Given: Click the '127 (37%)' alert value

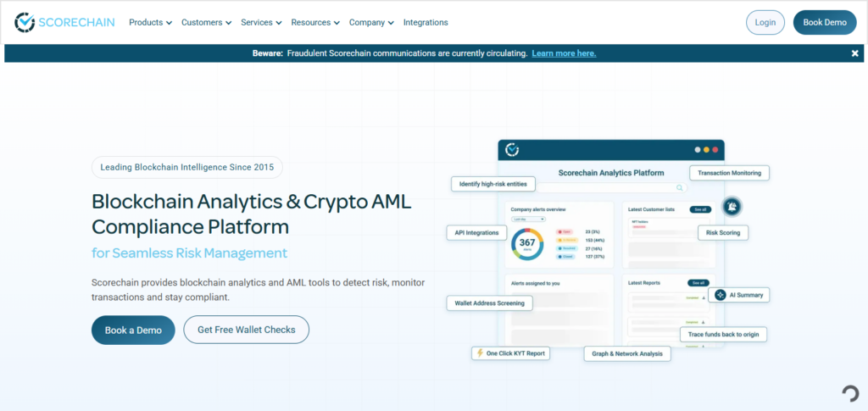Looking at the screenshot, I should (595, 257).
